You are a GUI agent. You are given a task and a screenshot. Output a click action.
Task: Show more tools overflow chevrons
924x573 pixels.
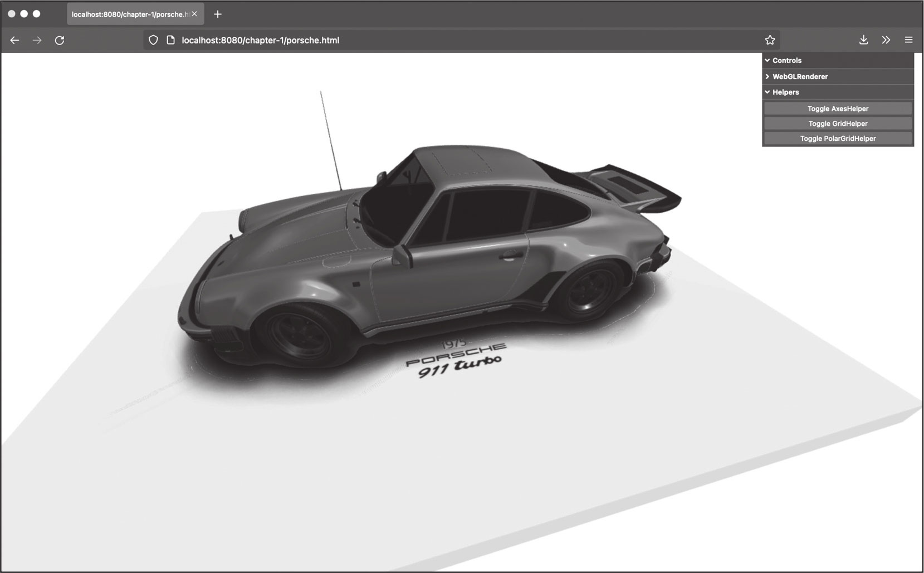[886, 40]
